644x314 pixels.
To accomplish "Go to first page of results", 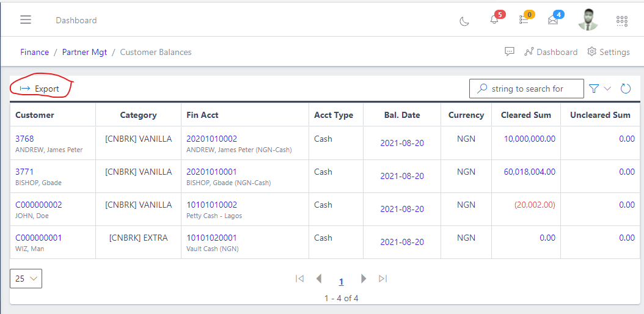I will coord(300,279).
